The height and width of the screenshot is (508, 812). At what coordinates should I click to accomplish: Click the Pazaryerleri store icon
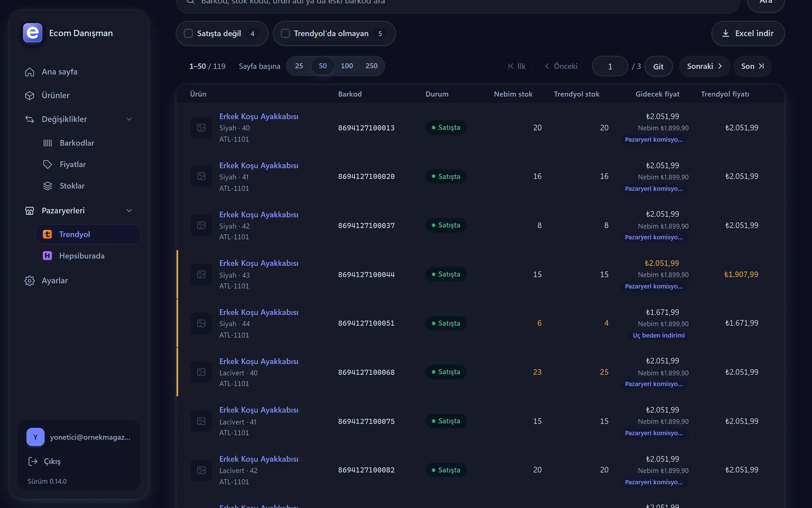coord(30,211)
